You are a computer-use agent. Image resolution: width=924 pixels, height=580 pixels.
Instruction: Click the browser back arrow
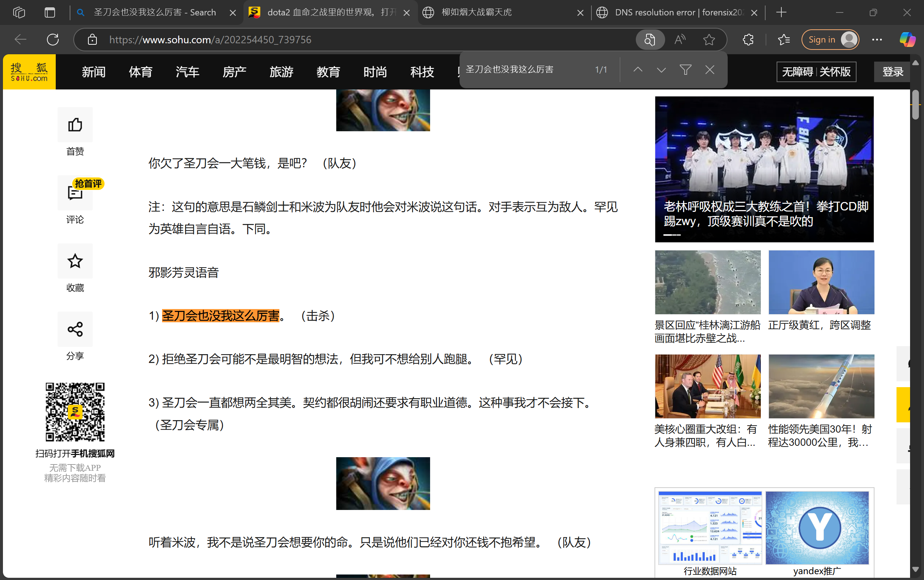coord(20,40)
